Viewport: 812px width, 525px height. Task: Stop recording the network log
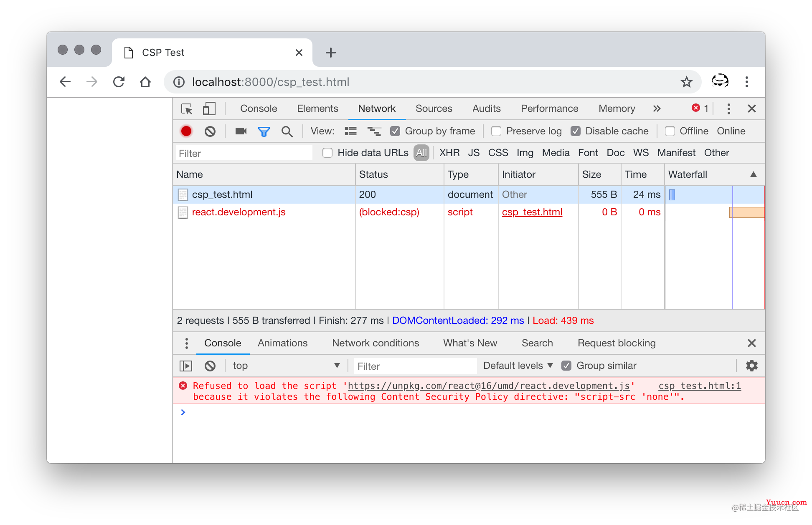tap(186, 131)
